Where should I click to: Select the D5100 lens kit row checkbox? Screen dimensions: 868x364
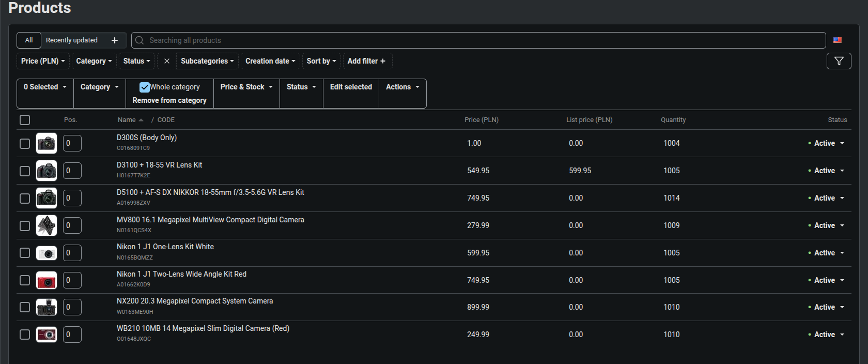(25, 198)
